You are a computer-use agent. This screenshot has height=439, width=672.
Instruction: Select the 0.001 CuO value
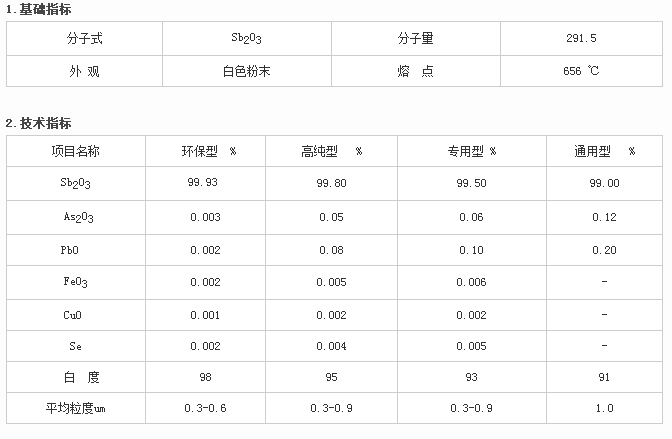coord(205,315)
